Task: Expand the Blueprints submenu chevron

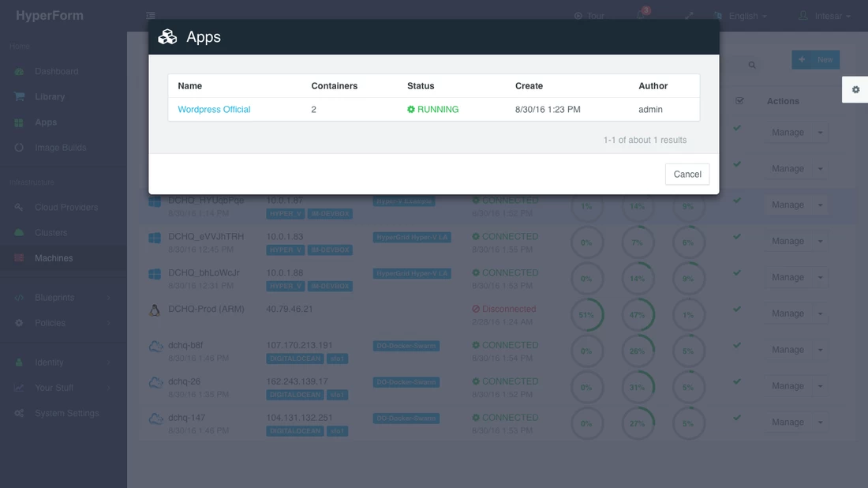Action: 109,298
